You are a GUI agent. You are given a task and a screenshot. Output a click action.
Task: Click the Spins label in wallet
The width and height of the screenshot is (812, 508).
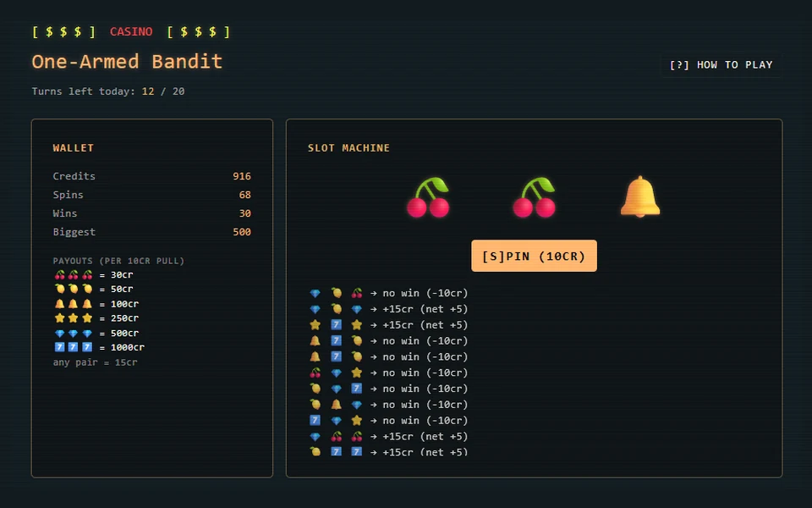[68, 195]
